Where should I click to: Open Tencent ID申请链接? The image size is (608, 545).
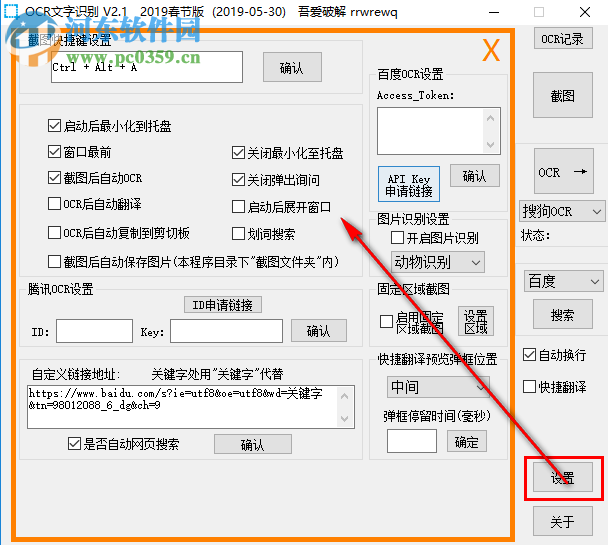click(x=223, y=305)
